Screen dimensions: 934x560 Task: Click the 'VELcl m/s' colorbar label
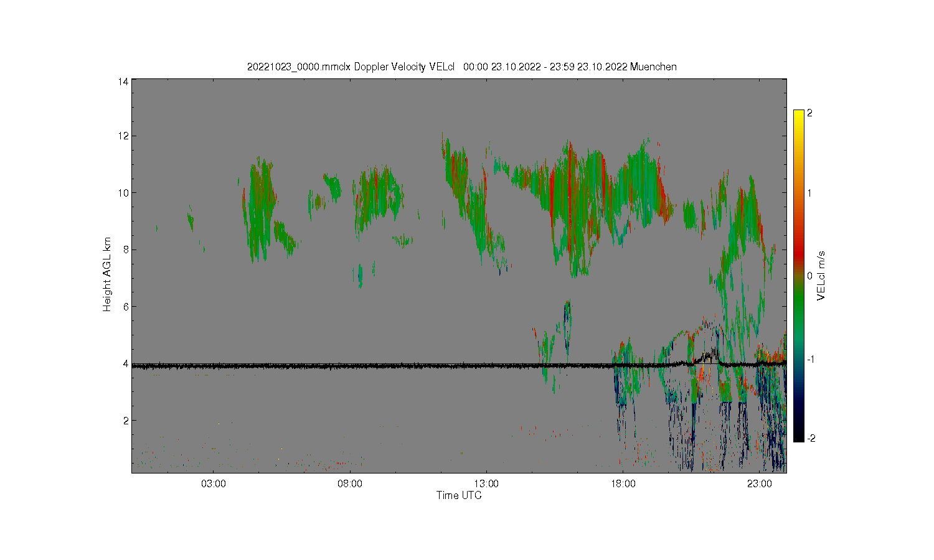821,276
